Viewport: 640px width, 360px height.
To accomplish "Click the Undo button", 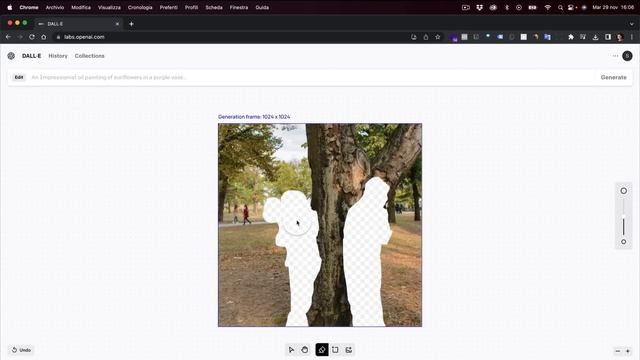I will (x=21, y=350).
